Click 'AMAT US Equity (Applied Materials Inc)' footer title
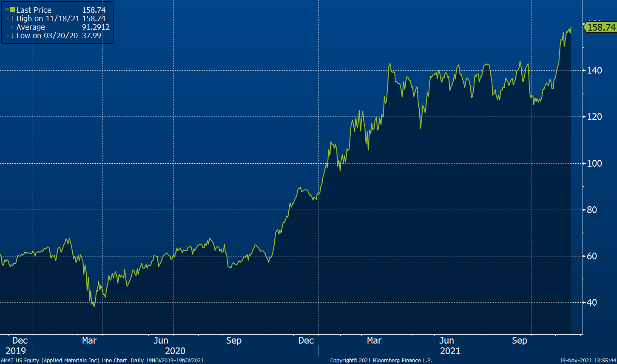This screenshot has height=364, width=617. coord(50,361)
